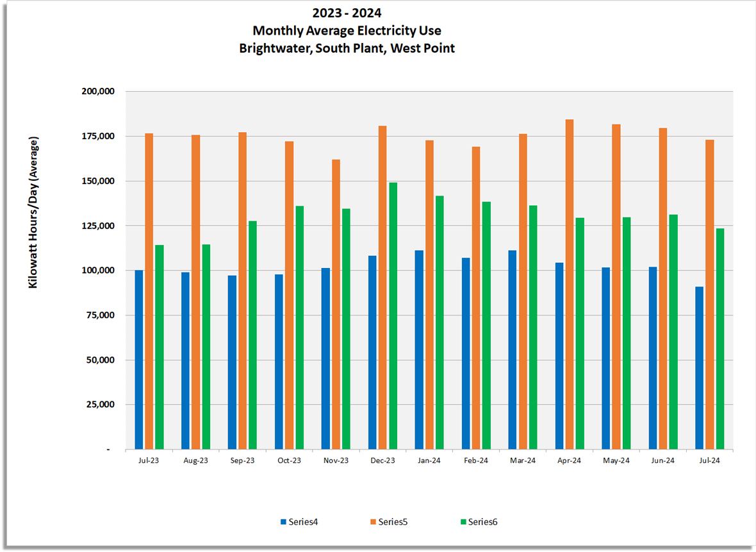Click the May-24 axis label
Screen dimensions: 756x552
(x=616, y=460)
